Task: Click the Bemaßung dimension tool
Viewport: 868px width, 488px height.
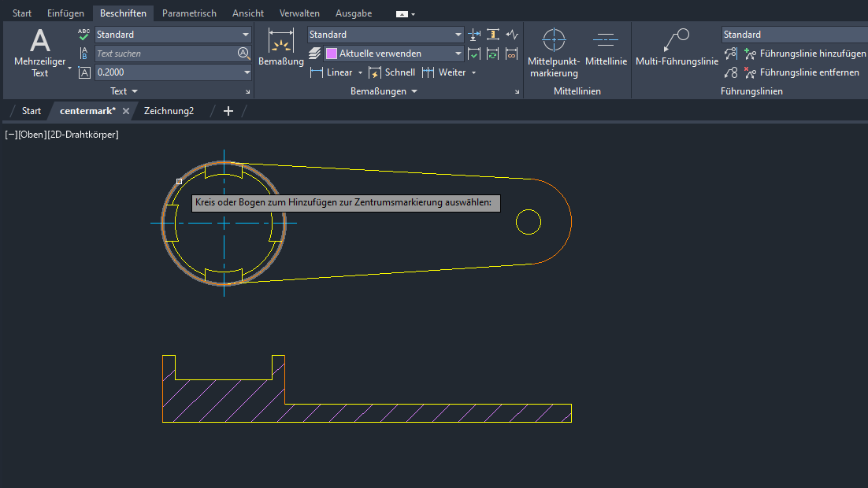Action: pyautogui.click(x=281, y=49)
